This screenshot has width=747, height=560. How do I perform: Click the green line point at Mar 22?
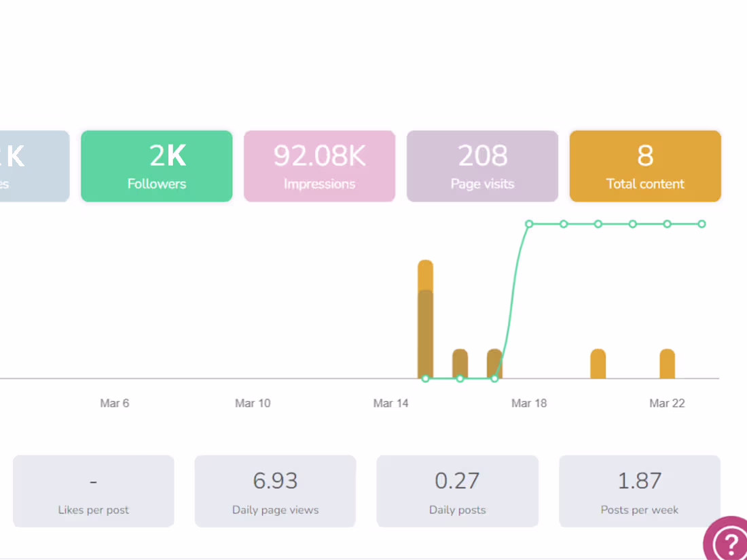(667, 224)
